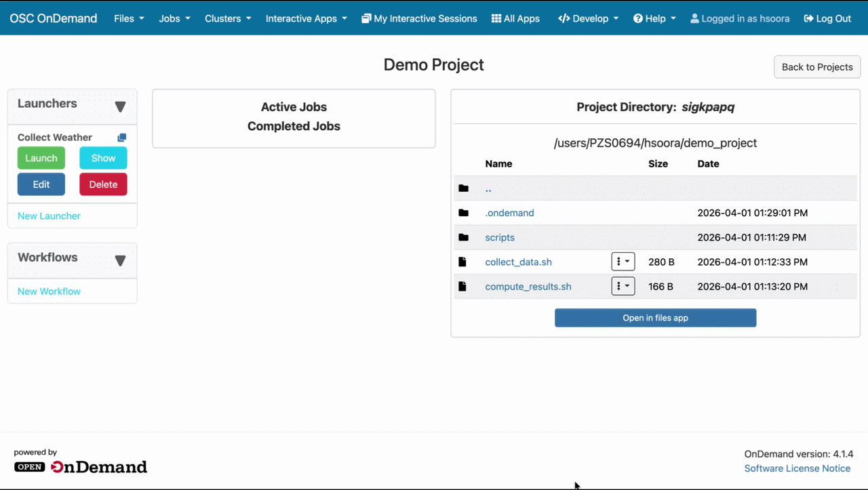Click the file icon beside collect_data.sh

tap(464, 262)
